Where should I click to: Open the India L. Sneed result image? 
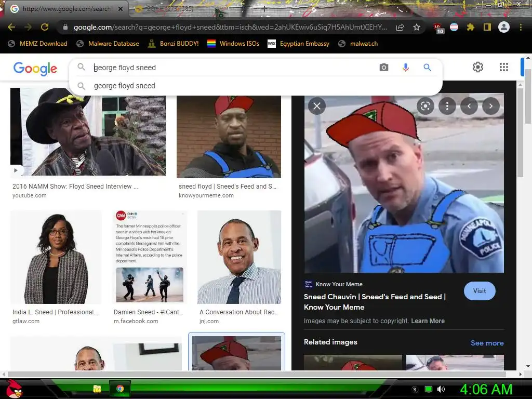56,257
